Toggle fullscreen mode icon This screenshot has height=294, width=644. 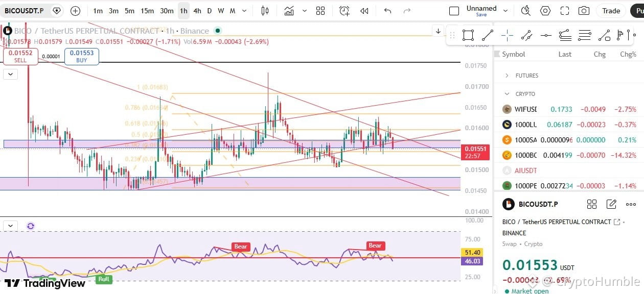[565, 11]
